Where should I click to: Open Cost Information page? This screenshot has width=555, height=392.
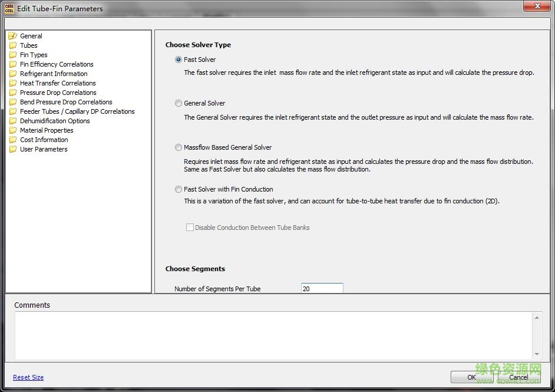(x=44, y=140)
